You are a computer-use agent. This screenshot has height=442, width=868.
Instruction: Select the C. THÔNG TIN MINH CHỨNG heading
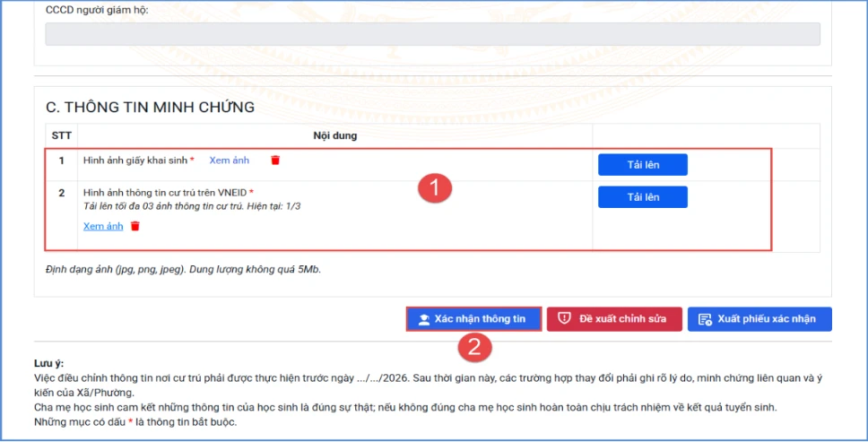[150, 108]
